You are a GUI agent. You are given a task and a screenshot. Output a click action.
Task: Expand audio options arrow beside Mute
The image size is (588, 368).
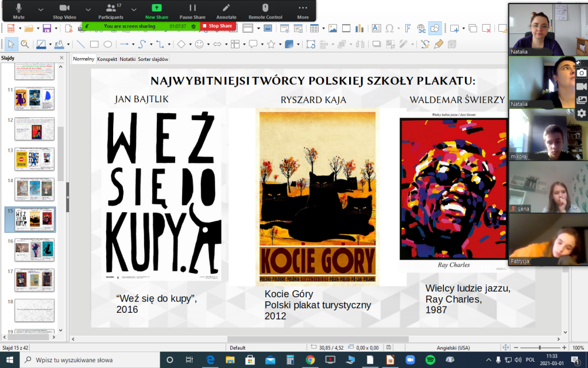[41, 8]
